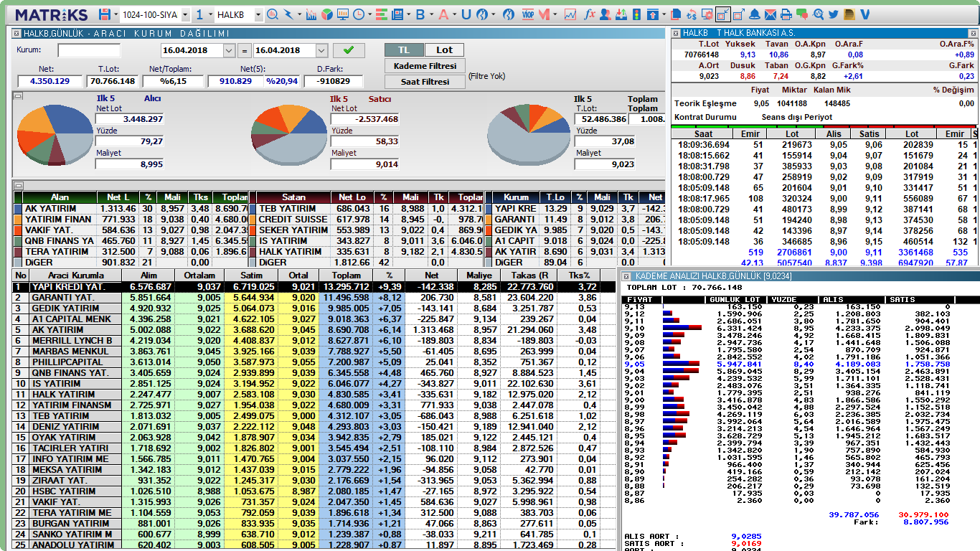Open the news page icon
This screenshot has height=551, width=980.
pos(397,14)
